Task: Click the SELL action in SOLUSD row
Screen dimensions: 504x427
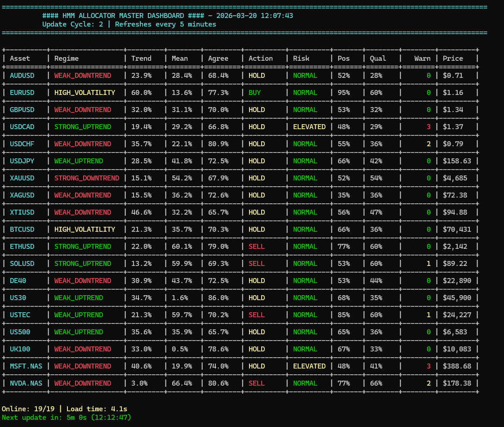Action: (x=257, y=264)
